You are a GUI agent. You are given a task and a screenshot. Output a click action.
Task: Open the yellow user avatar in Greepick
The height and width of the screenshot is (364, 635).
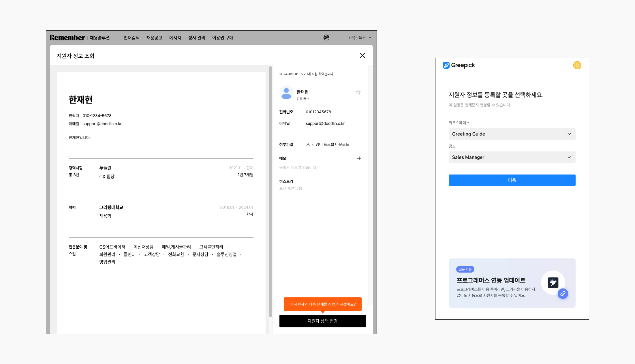tap(577, 65)
